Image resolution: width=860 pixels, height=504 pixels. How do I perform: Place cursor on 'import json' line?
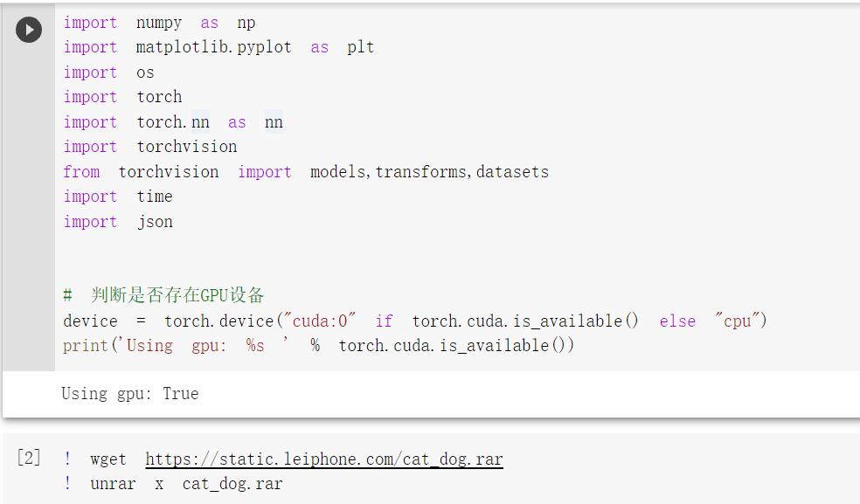click(x=118, y=222)
